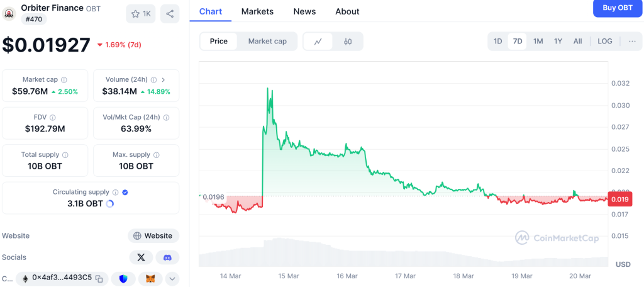Expand more contracts chevron dropdown
644x287 pixels.
click(172, 278)
